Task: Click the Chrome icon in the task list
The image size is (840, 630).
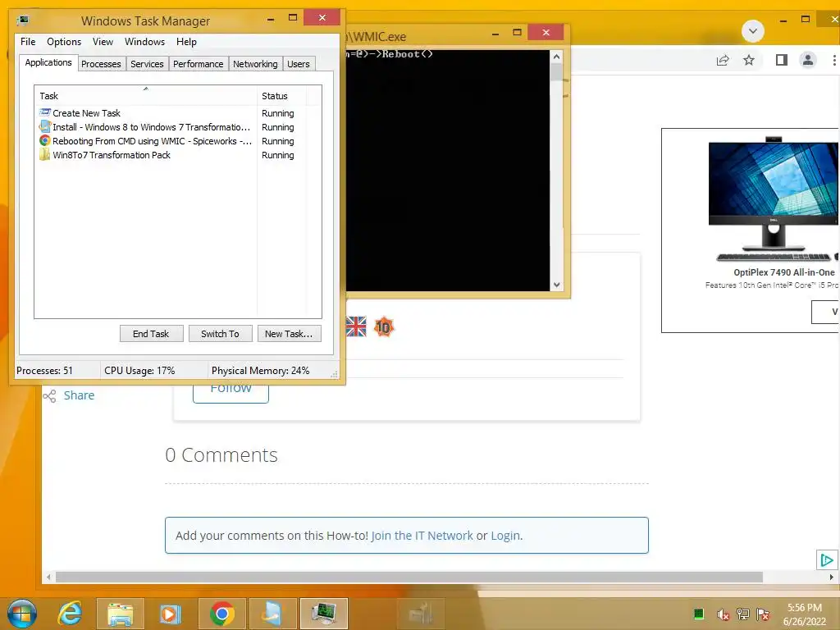Action: [44, 141]
